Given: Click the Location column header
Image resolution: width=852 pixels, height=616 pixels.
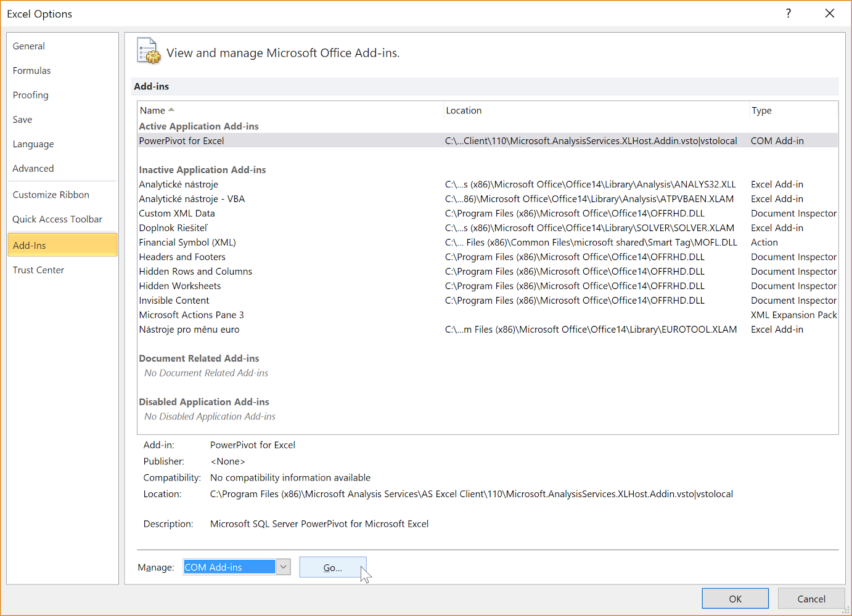Looking at the screenshot, I should click(596, 110).
